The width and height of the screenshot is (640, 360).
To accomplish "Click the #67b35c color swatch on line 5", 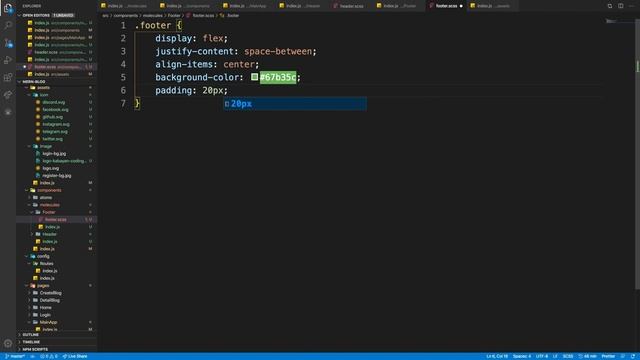I will click(x=254, y=77).
